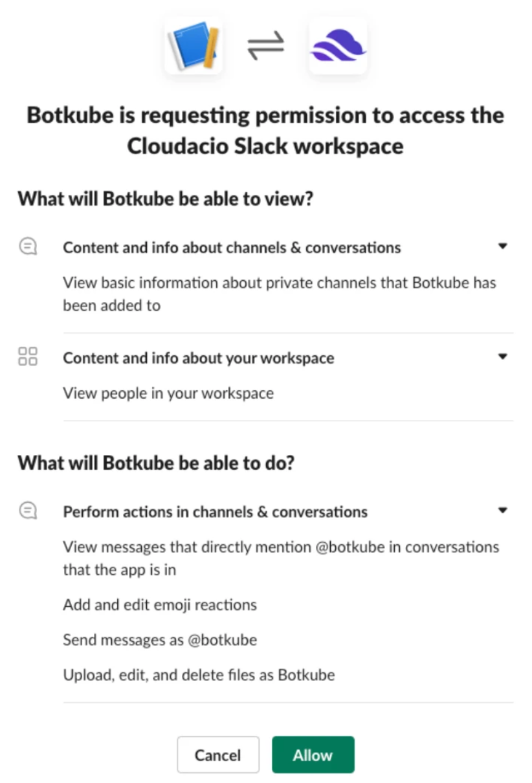Click 'Add and edit emoji reactions' permission
Viewport: 532px width, 783px height.
point(160,605)
